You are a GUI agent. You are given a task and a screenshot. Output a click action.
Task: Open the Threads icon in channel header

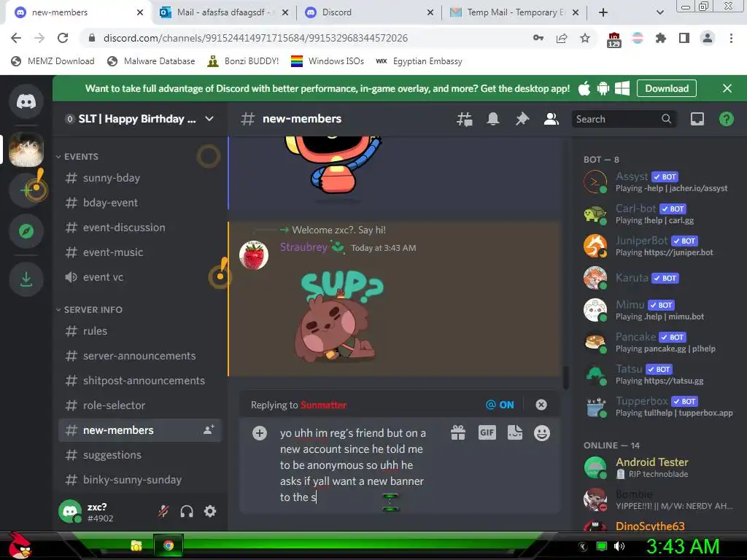464,119
